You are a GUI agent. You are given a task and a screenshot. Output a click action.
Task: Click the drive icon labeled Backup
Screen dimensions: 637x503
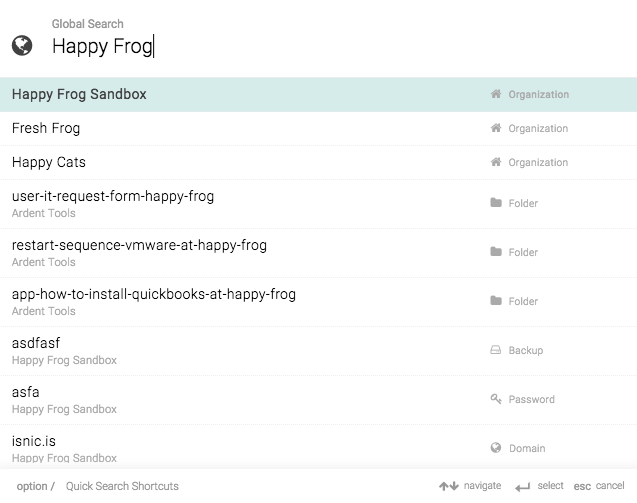(x=496, y=350)
